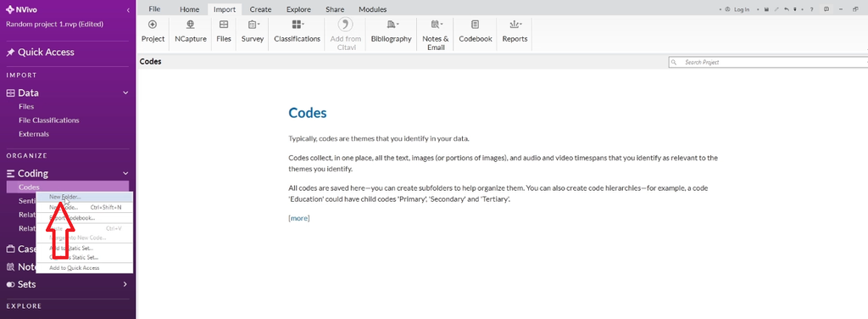Open the Help question mark icon
Image resolution: width=868 pixels, height=319 pixels.
point(811,9)
